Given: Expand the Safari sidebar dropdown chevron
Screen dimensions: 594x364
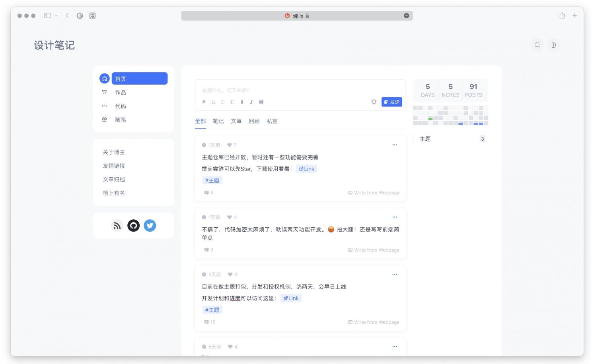Looking at the screenshot, I should click(x=56, y=16).
